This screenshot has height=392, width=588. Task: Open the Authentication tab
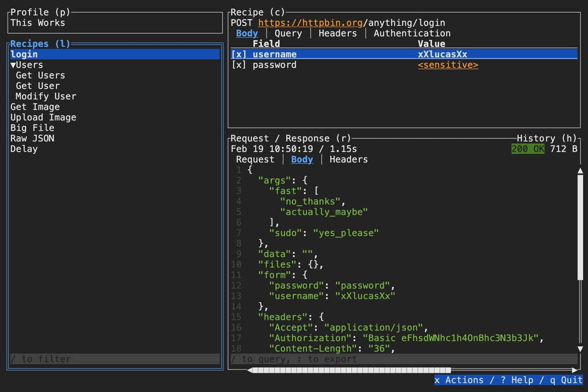412,33
